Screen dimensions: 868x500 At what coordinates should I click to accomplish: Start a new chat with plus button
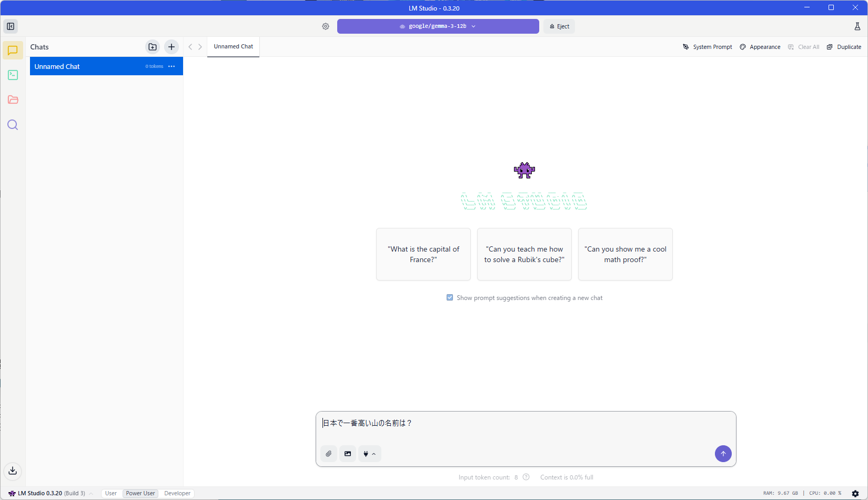(x=171, y=47)
